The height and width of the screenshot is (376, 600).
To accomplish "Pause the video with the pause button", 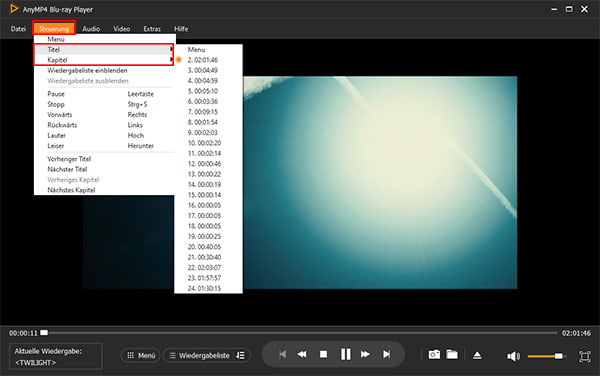I will click(345, 354).
